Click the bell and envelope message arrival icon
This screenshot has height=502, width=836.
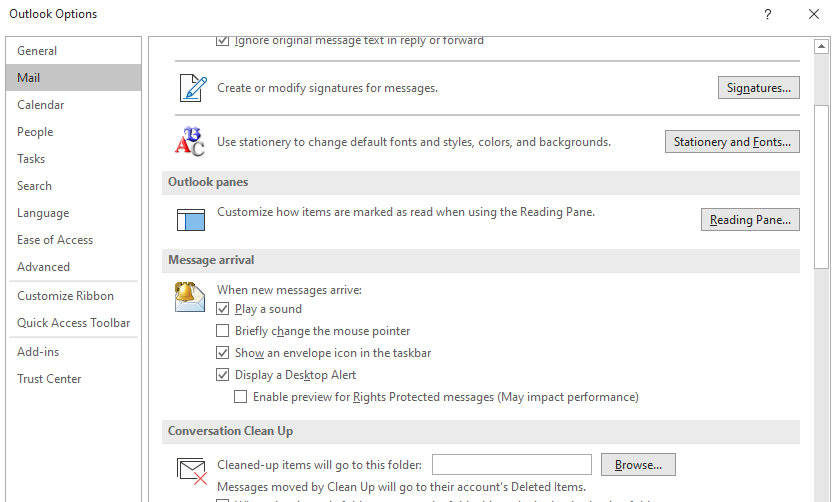190,297
